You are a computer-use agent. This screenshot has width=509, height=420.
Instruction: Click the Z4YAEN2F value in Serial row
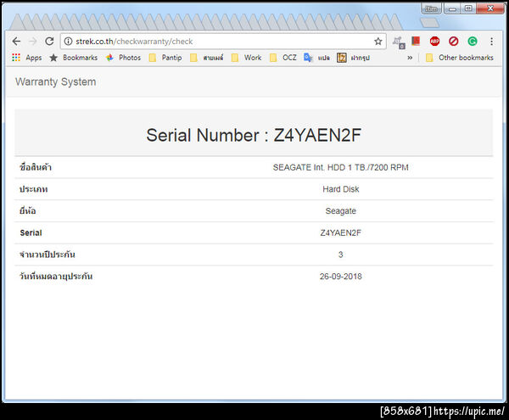pyautogui.click(x=340, y=232)
